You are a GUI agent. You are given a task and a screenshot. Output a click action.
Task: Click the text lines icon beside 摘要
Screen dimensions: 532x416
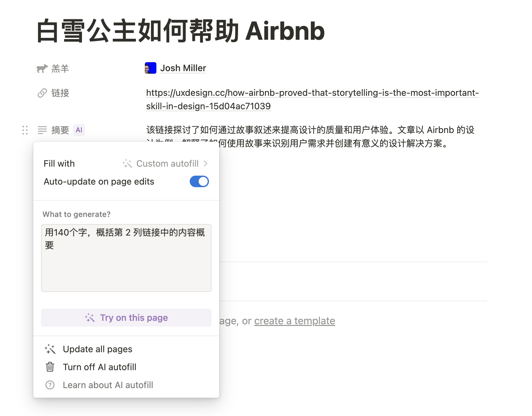(42, 130)
